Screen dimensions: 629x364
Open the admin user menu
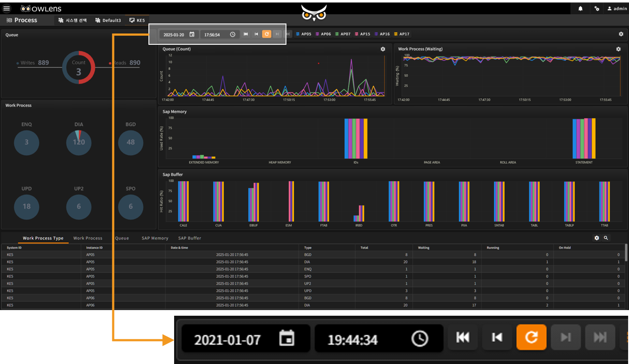coord(617,9)
